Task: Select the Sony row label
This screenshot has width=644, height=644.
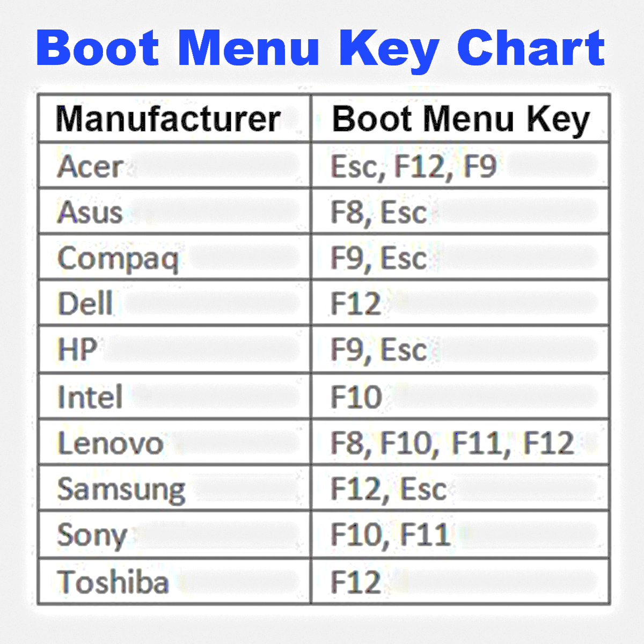Action: (174, 535)
